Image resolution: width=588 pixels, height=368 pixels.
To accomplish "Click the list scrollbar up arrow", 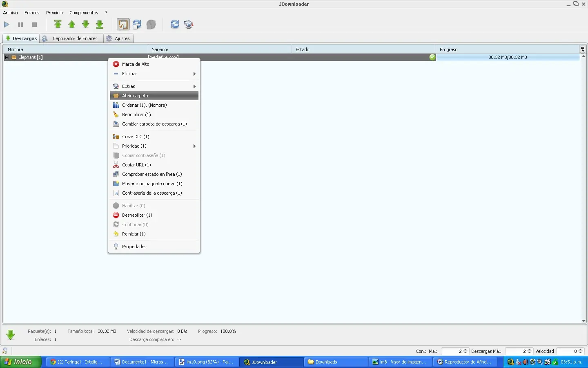I will click(584, 56).
